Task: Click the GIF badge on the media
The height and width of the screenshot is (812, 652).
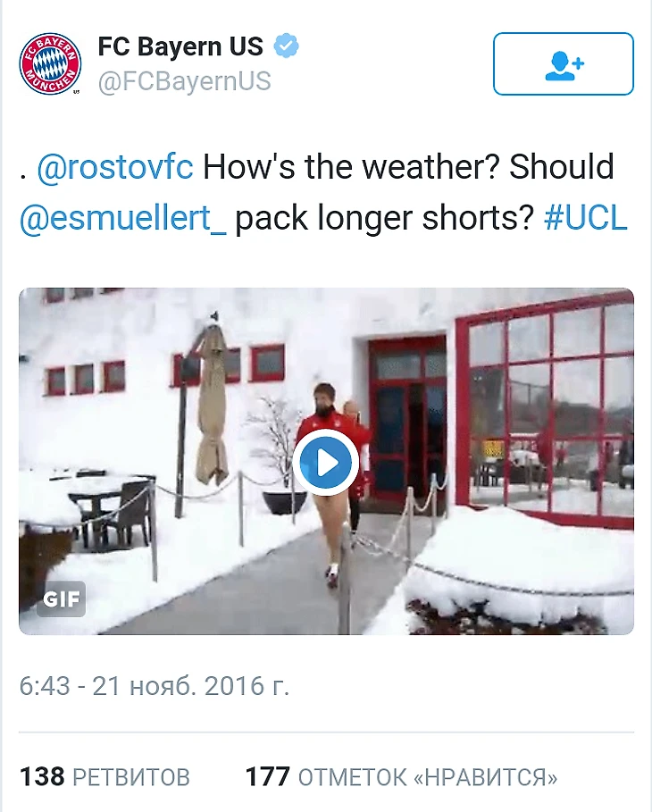Action: click(62, 599)
